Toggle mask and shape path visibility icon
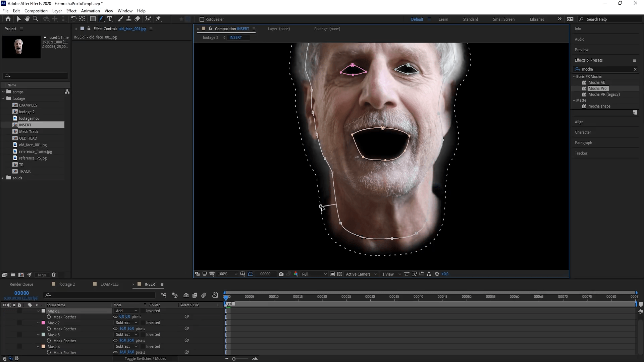Screen dimensions: 644x362 [250, 274]
